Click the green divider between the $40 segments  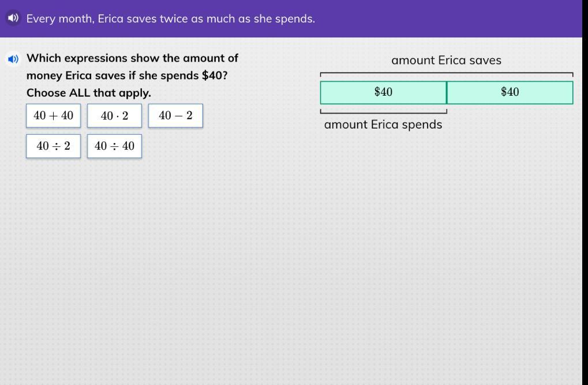[447, 92]
